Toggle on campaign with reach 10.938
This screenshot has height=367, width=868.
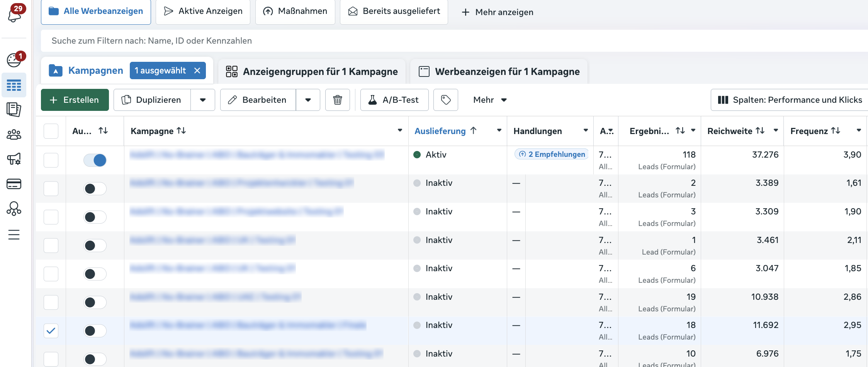coord(95,302)
